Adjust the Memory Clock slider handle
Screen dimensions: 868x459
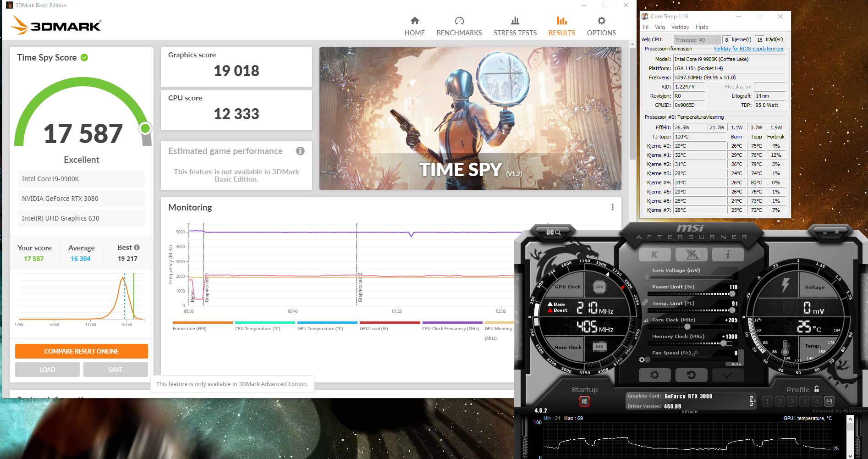point(724,343)
